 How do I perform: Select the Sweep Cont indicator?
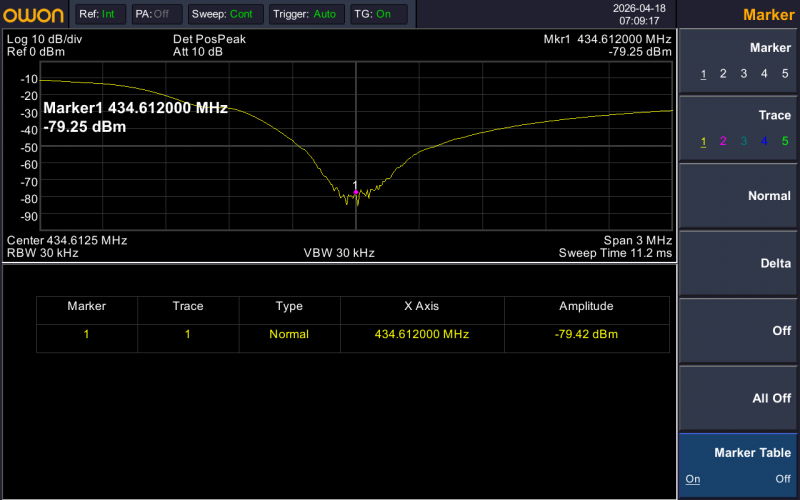pyautogui.click(x=225, y=15)
